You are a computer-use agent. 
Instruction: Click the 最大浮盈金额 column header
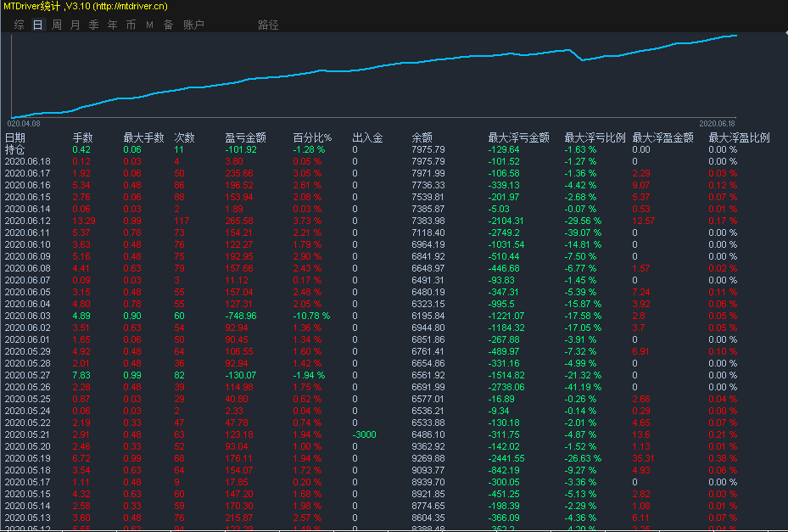click(x=662, y=137)
